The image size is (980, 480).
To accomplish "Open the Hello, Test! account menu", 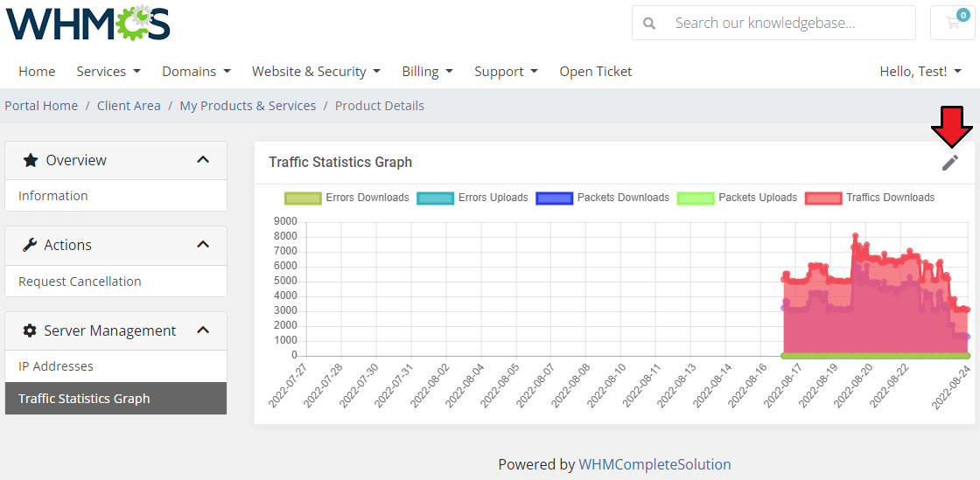I will click(920, 71).
